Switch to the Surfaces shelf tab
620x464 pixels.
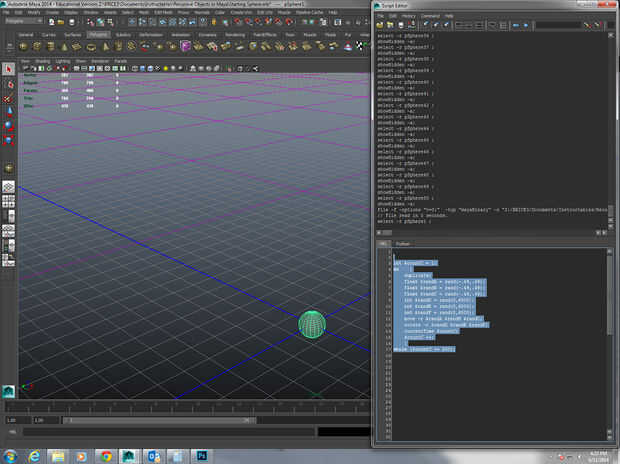click(73, 33)
